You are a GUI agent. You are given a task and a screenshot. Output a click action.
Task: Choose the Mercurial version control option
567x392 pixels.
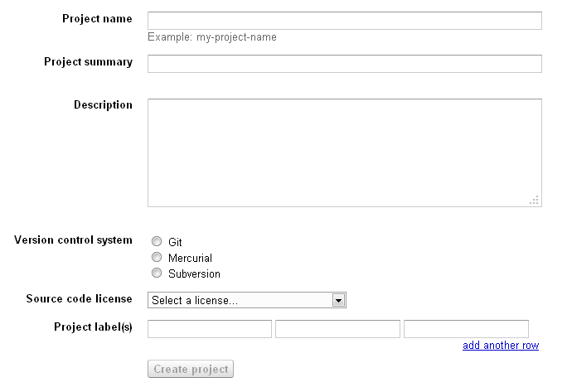click(x=157, y=258)
